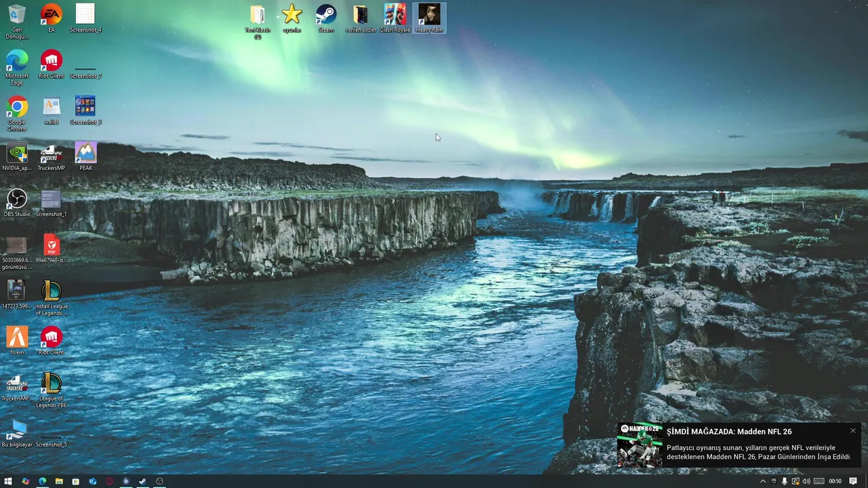Select the TruckersMP shortcut beside League PBE
The image size is (868, 488).
(17, 387)
